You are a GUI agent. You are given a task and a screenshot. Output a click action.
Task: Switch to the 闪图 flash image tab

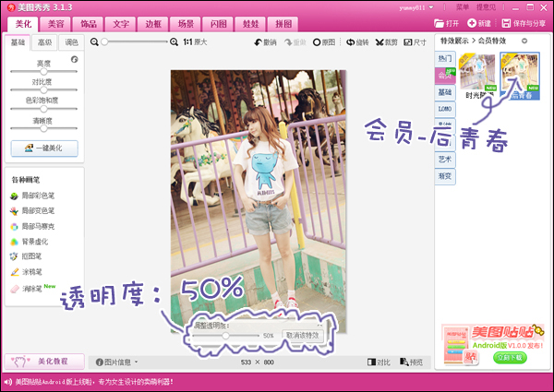tap(218, 24)
